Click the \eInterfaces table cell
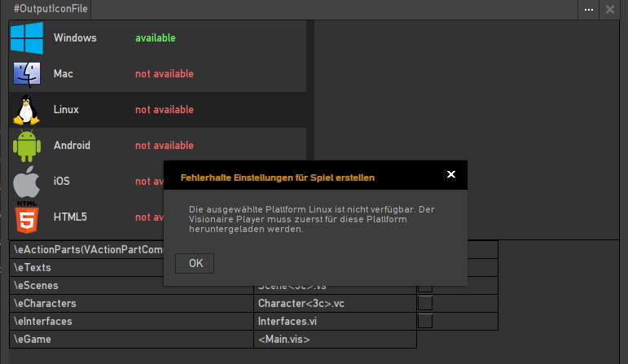The image size is (628, 364). tap(131, 322)
